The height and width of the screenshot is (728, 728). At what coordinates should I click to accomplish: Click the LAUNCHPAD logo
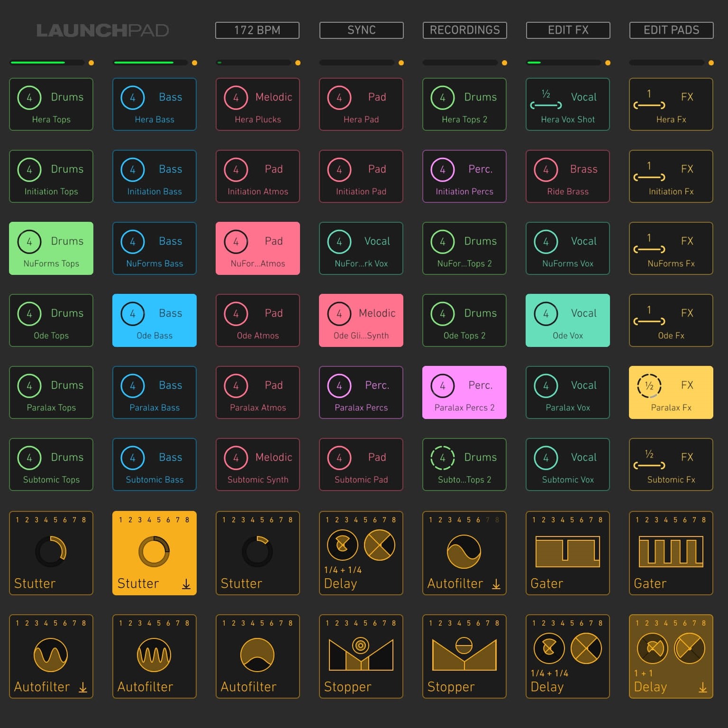tap(102, 30)
